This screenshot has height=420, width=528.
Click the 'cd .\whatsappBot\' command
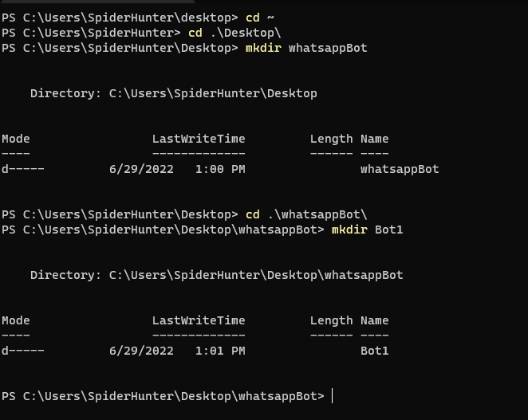click(306, 214)
